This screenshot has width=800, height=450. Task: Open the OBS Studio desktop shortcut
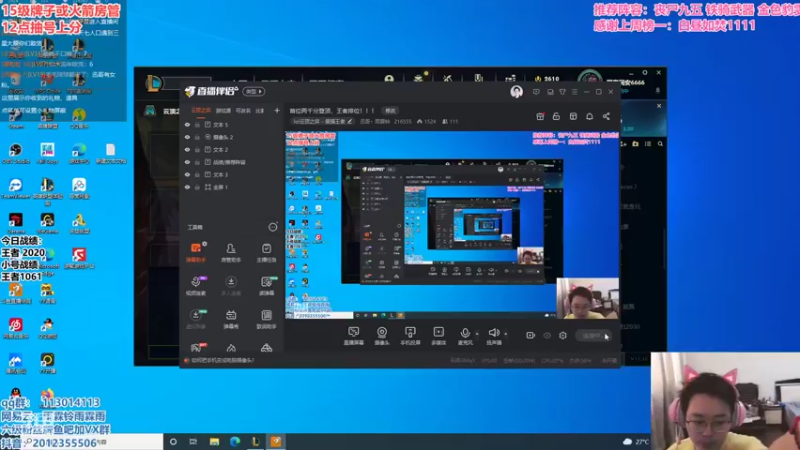(16, 153)
